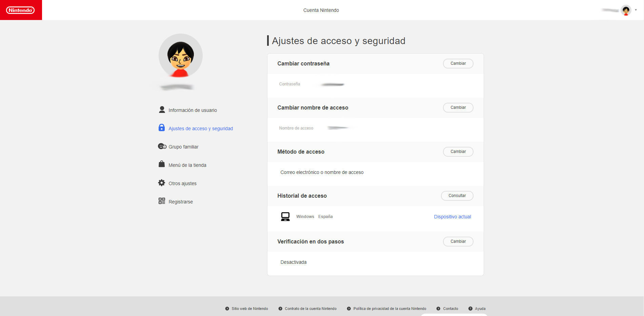
Task: Click the Nintendo logo in header
Action: tap(20, 10)
